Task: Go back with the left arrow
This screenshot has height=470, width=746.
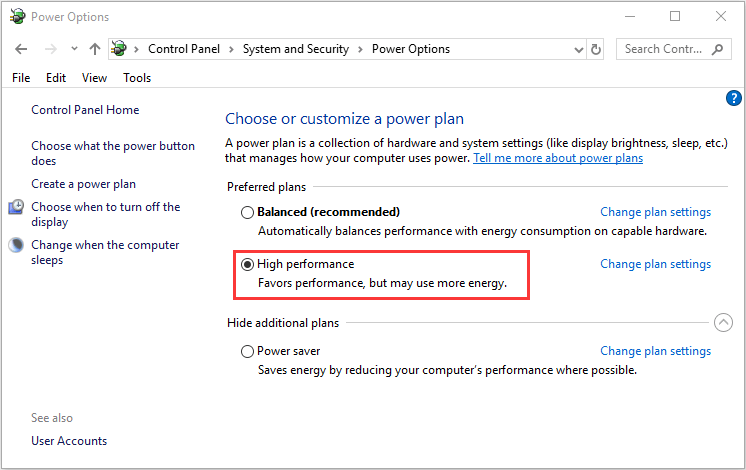Action: pyautogui.click(x=21, y=49)
